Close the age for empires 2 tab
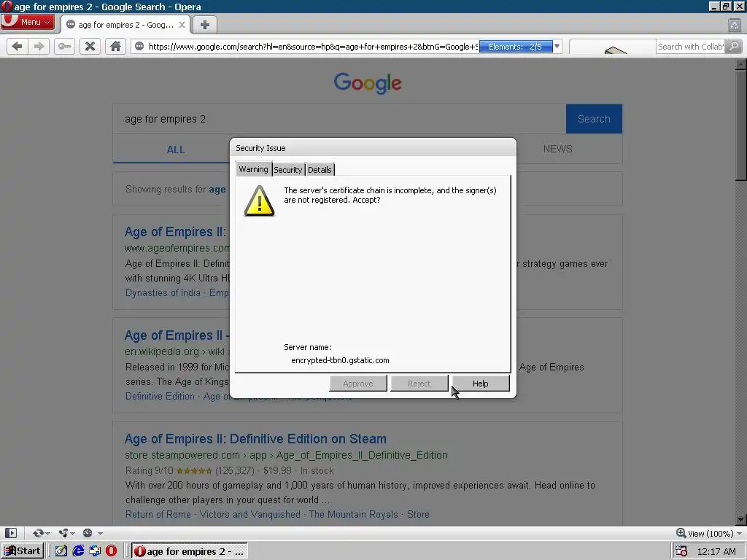This screenshot has width=747, height=560. [x=182, y=25]
